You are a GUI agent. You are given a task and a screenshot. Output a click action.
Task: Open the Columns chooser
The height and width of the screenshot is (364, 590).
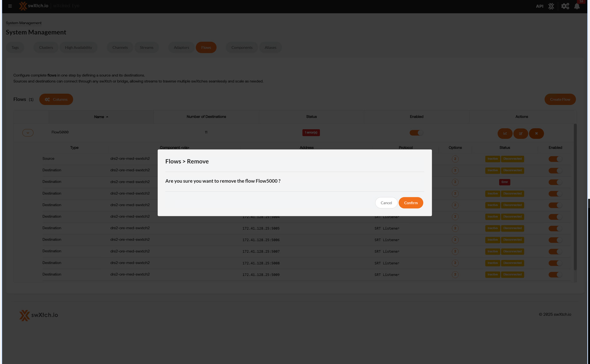pos(56,99)
